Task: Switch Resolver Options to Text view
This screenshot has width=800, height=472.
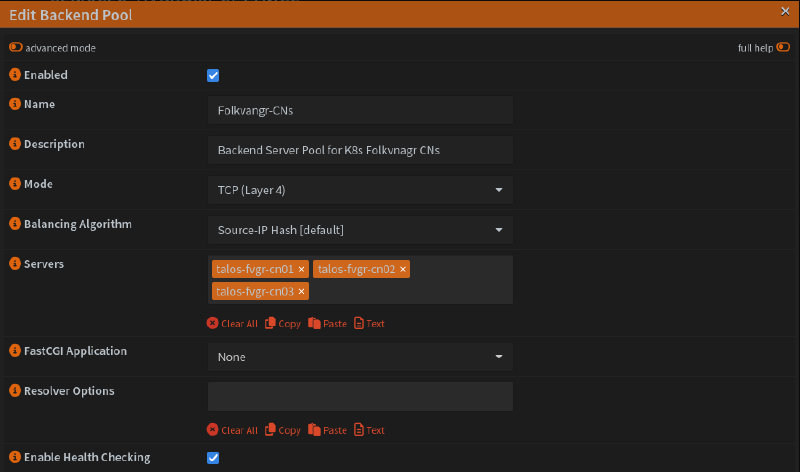Action: 369,430
